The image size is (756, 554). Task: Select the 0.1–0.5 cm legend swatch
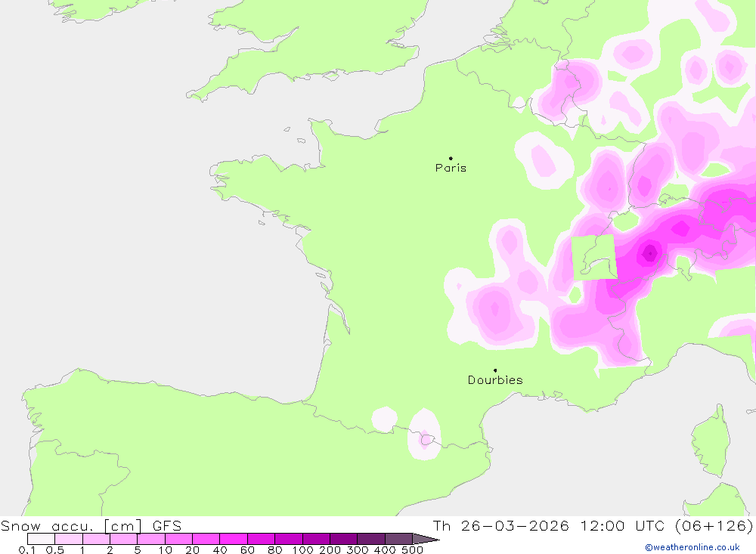click(42, 539)
